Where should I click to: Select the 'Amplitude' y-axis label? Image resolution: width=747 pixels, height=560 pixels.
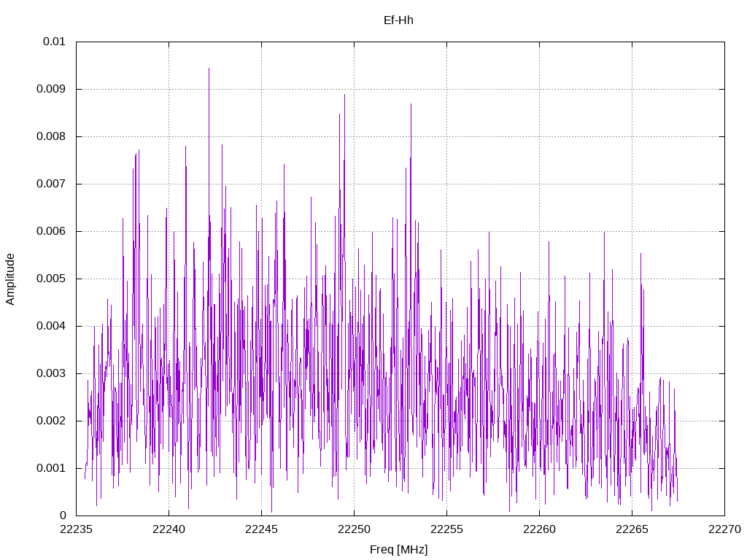tap(10, 279)
